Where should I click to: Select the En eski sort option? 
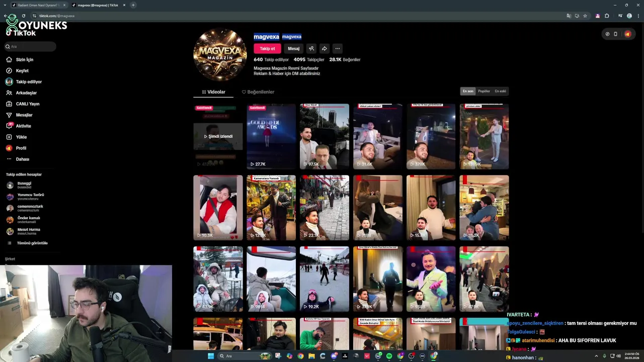coord(500,91)
